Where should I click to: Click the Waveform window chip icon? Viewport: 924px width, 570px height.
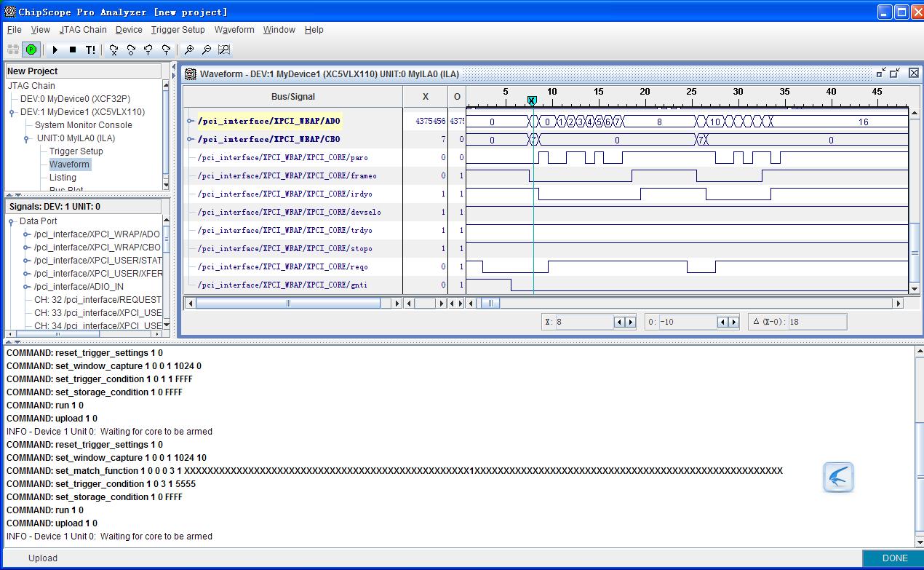click(x=191, y=74)
